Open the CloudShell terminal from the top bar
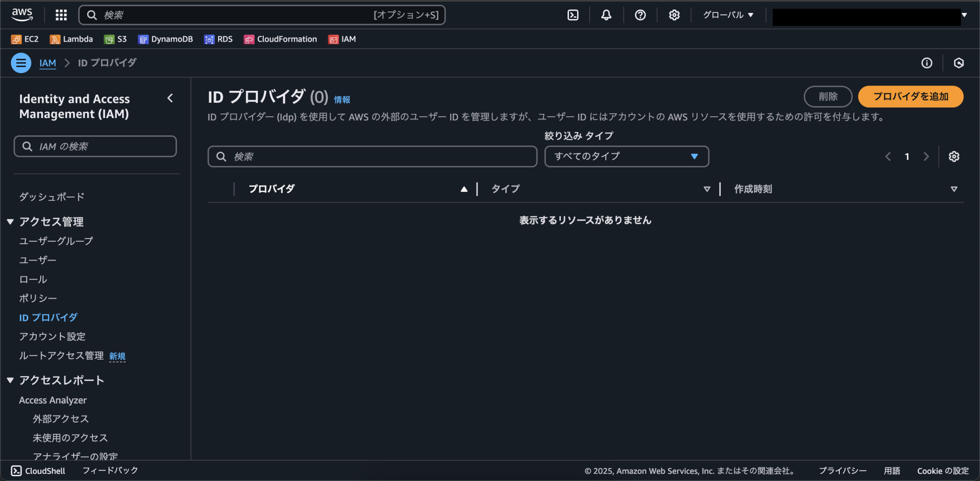The width and height of the screenshot is (980, 481). point(573,15)
